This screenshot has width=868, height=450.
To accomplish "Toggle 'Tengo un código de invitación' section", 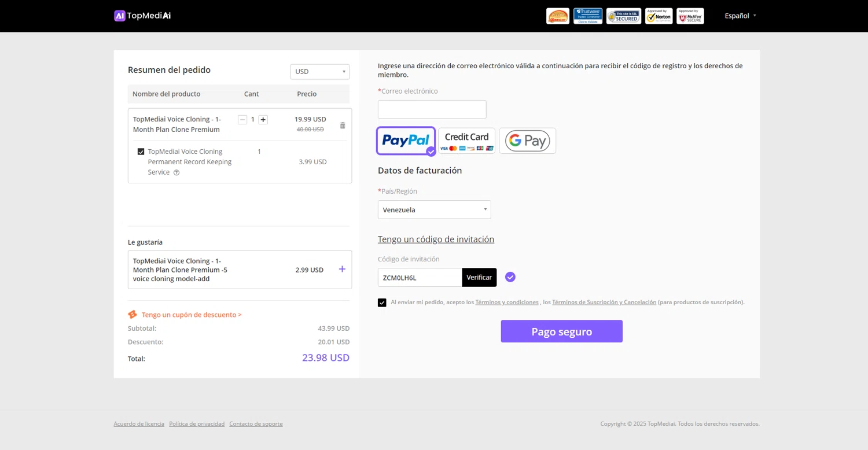I will pos(436,239).
